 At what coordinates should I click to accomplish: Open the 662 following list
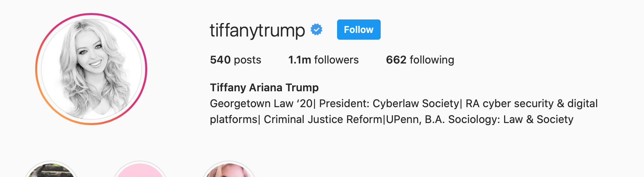click(x=420, y=60)
